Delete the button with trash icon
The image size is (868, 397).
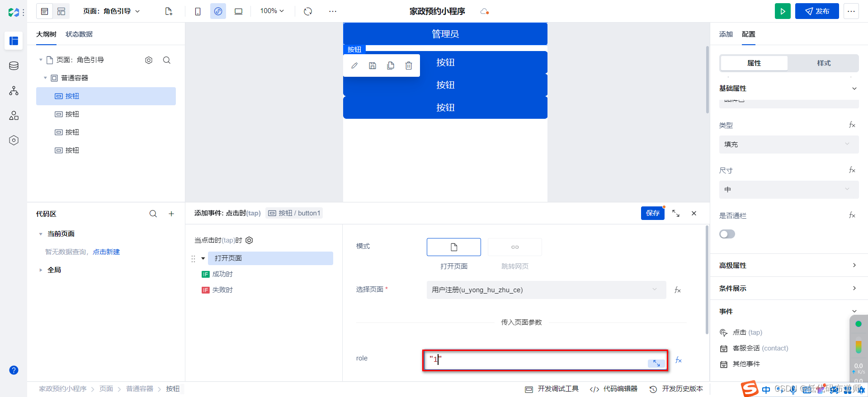[409, 65]
